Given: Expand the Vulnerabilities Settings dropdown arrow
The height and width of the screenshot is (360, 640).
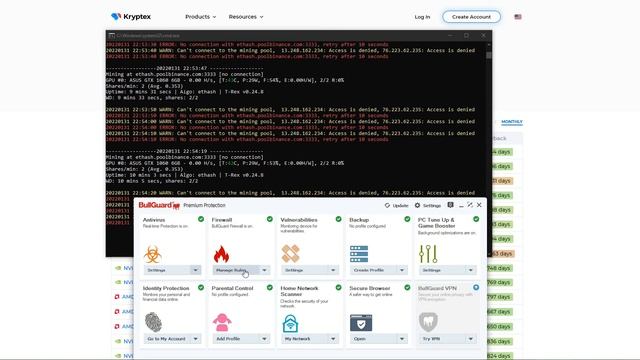Looking at the screenshot, I should pyautogui.click(x=333, y=270).
